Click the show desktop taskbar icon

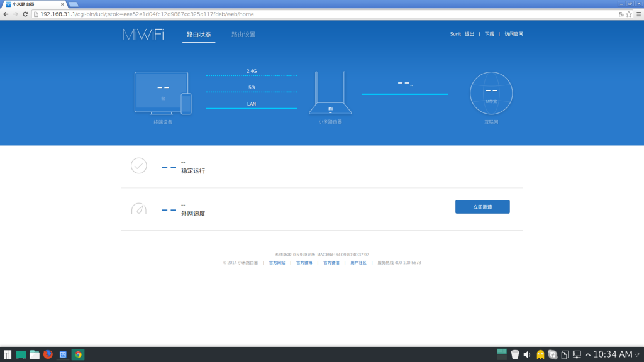(x=21, y=354)
